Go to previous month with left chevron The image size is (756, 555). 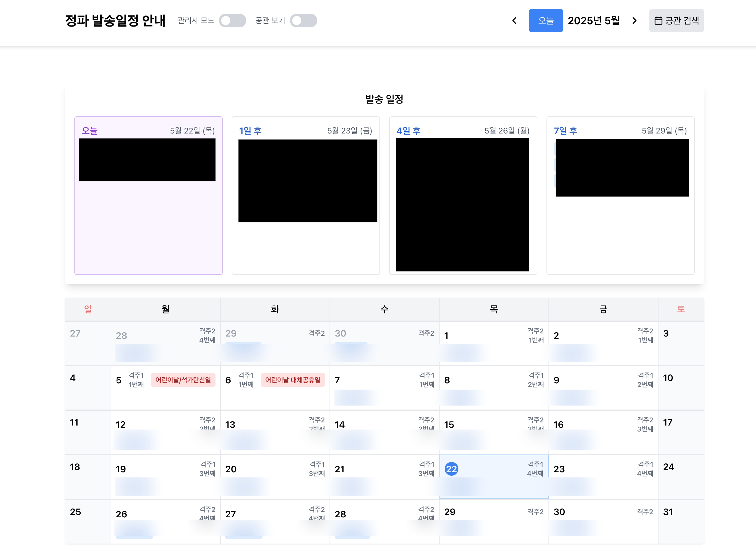514,21
